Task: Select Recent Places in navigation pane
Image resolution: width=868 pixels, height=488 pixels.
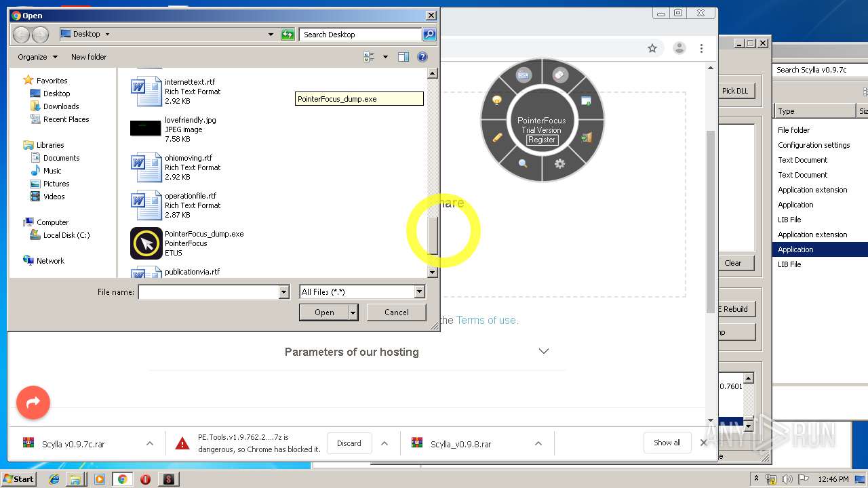Action: coord(66,119)
